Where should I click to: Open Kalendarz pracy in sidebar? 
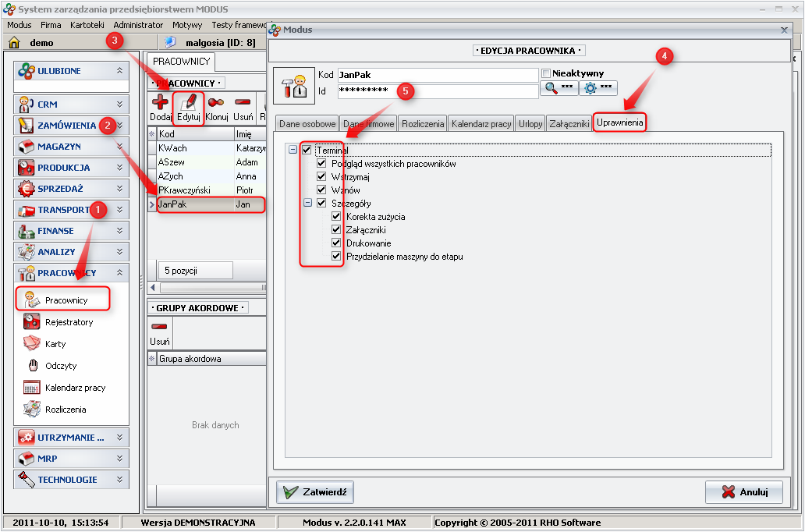tap(75, 388)
